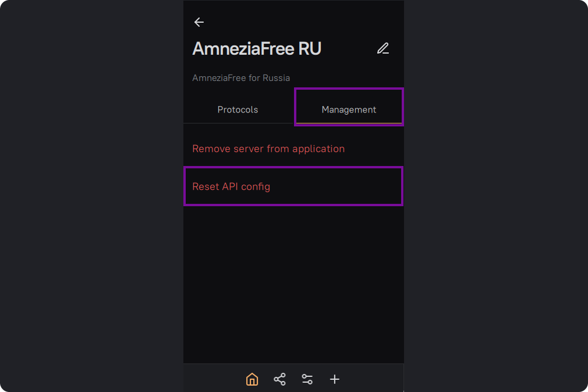This screenshot has height=392, width=588.
Task: Click the pencil icon to rename server
Action: (x=382, y=49)
